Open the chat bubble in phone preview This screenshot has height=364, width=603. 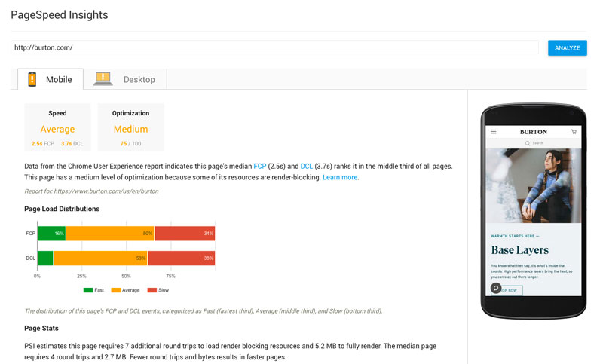(x=495, y=288)
